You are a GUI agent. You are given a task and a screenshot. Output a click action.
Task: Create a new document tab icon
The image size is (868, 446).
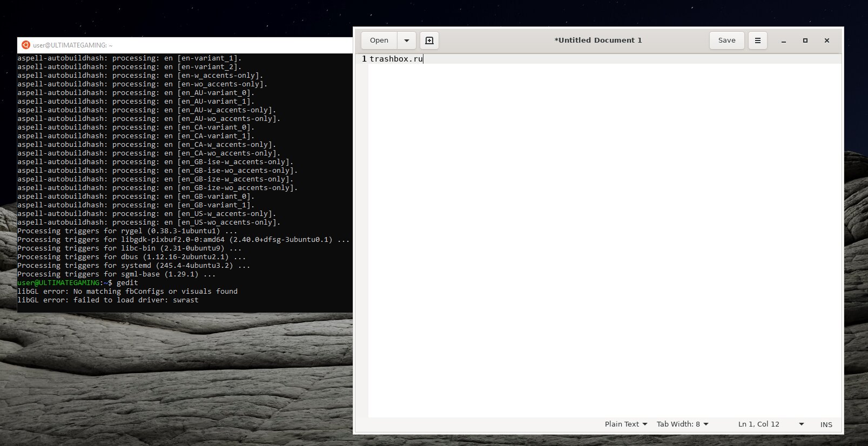(429, 40)
